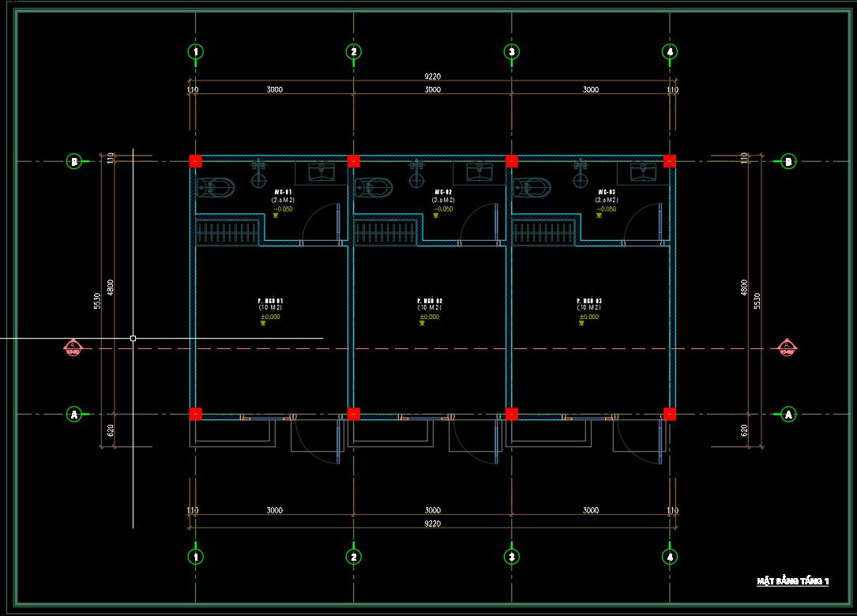Select the hatched shaft grille beside WC-02

point(385,231)
